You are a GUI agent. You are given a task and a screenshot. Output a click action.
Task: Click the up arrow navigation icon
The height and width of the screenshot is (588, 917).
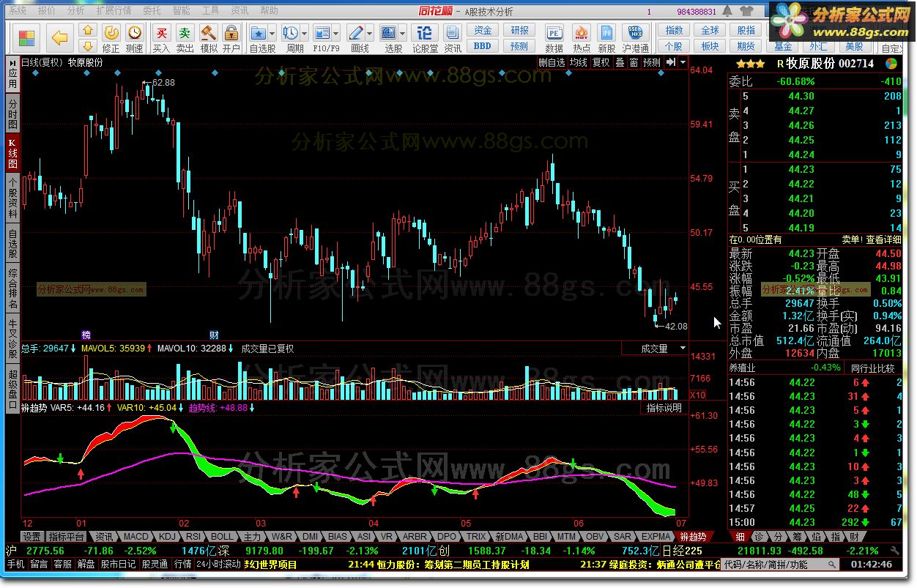[x=88, y=31]
